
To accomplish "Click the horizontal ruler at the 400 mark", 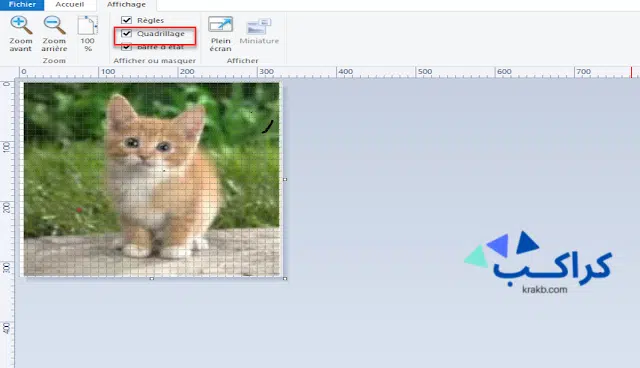I will pyautogui.click(x=338, y=72).
